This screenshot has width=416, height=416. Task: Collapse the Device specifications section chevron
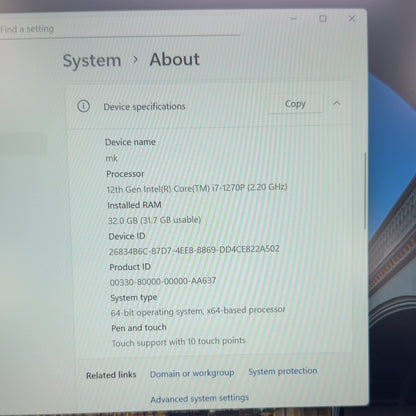tap(337, 103)
